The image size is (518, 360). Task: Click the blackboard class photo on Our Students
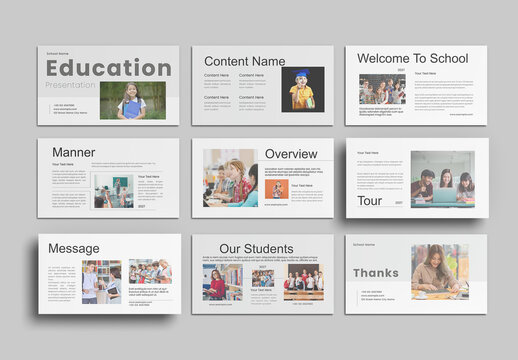(304, 282)
